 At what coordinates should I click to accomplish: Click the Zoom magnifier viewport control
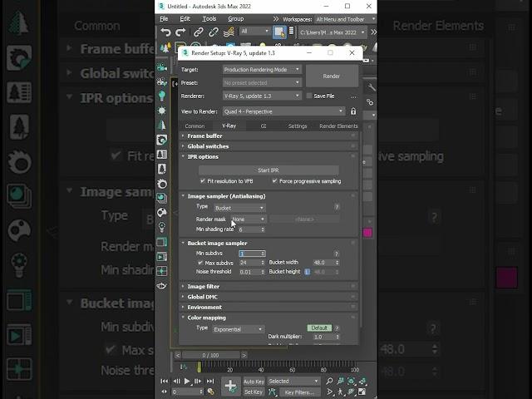[x=329, y=381]
